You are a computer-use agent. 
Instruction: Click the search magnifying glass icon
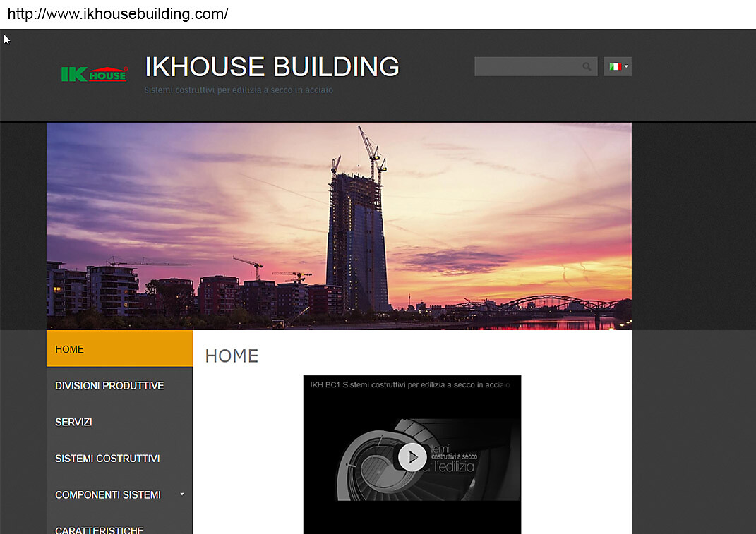tap(587, 66)
